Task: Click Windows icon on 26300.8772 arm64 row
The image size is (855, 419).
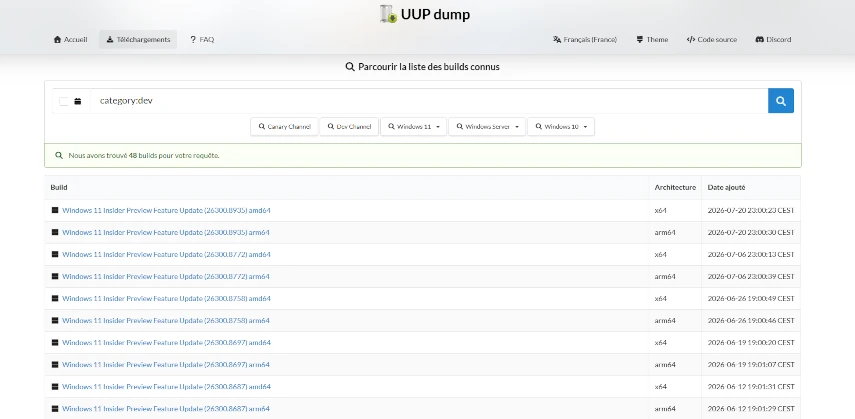Action: click(55, 277)
